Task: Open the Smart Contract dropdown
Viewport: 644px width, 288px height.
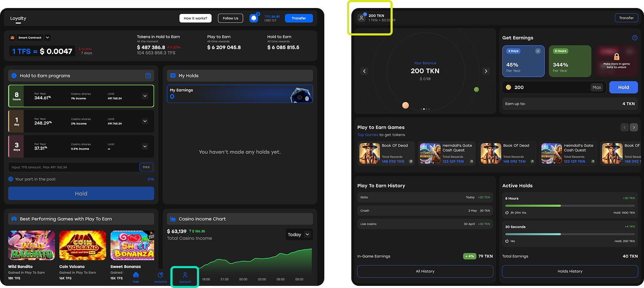Action: tap(47, 38)
